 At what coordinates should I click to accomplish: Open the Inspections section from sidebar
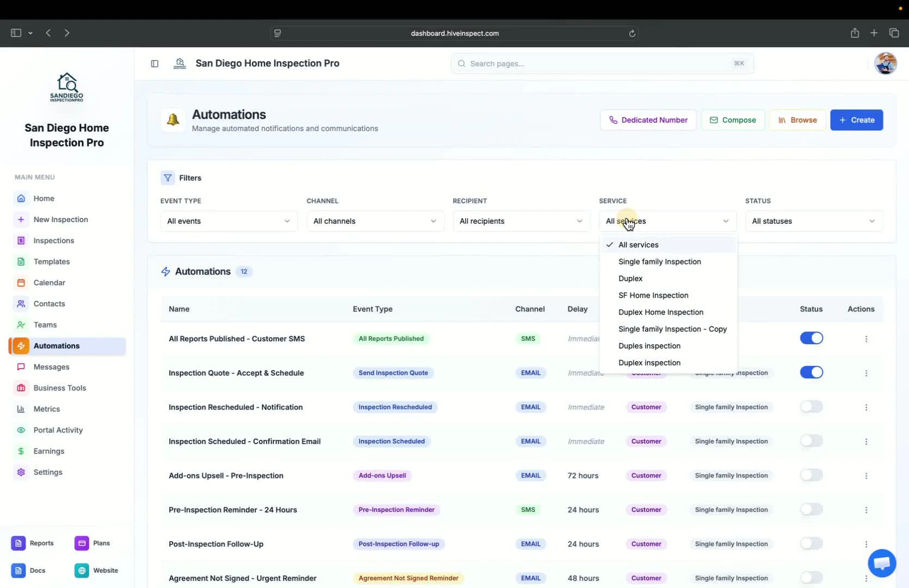point(53,240)
